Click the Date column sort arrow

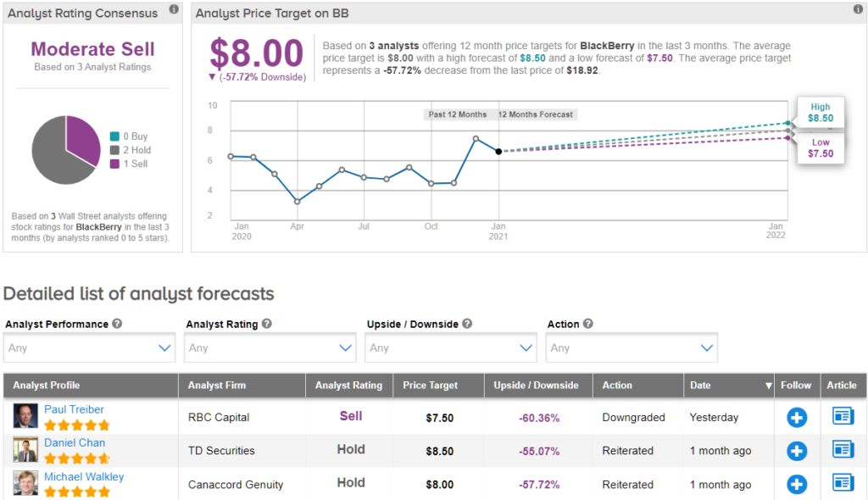pos(768,386)
